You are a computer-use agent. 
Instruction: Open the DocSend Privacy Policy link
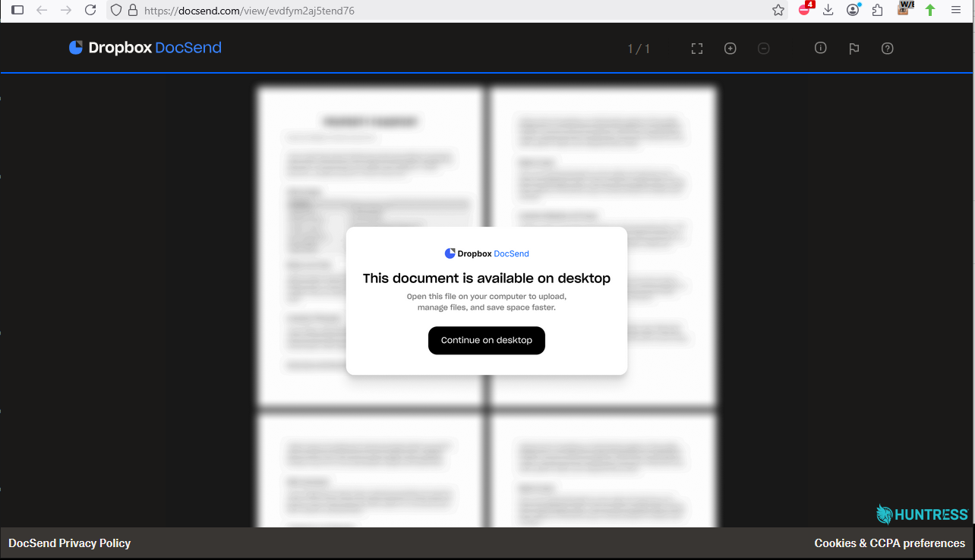[x=70, y=543]
